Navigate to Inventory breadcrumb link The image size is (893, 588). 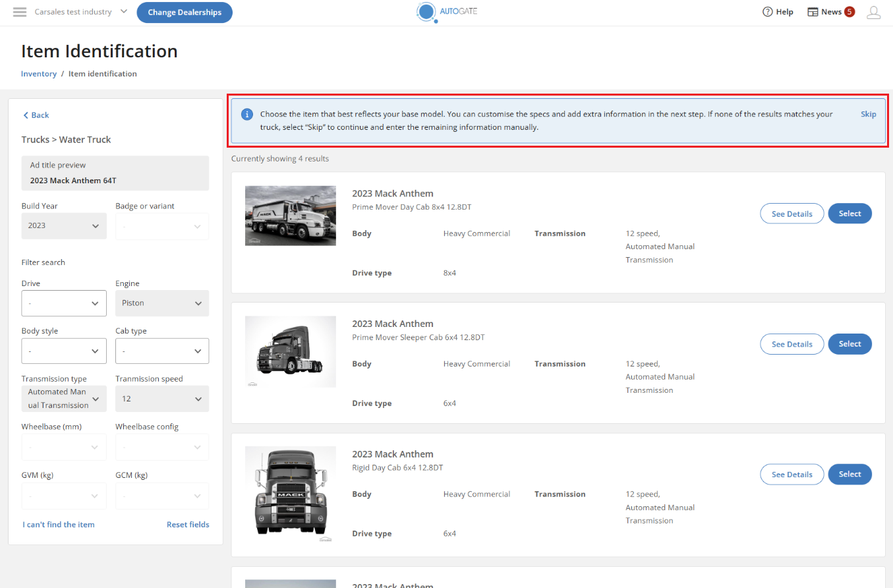(x=39, y=74)
